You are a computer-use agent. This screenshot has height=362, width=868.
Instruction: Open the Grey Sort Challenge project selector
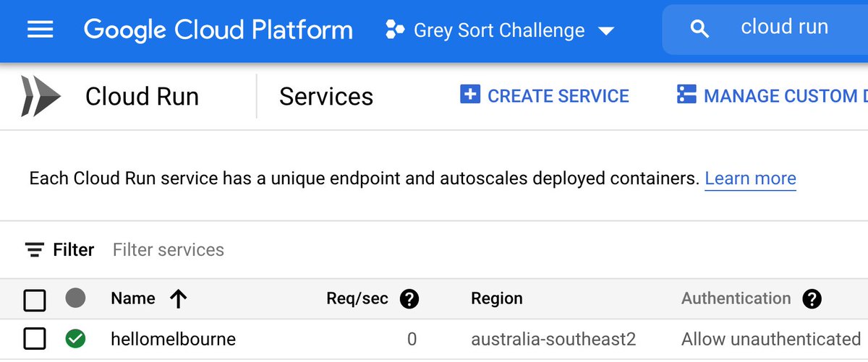500,31
